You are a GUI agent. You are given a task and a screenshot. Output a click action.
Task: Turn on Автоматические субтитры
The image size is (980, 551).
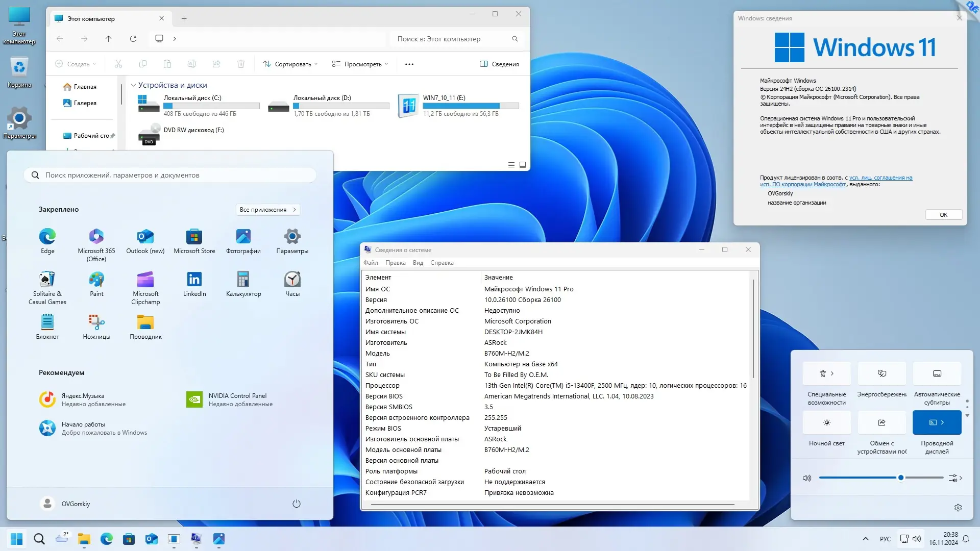click(937, 373)
